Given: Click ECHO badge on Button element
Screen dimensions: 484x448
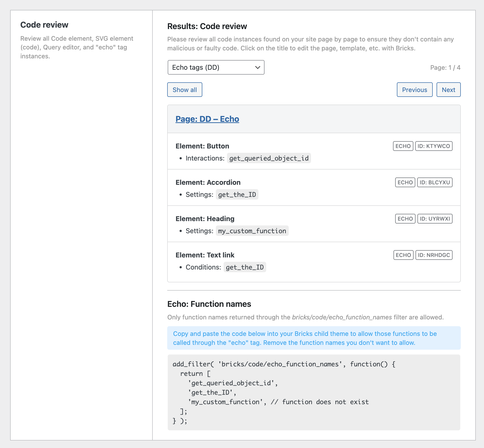Looking at the screenshot, I should [x=403, y=146].
